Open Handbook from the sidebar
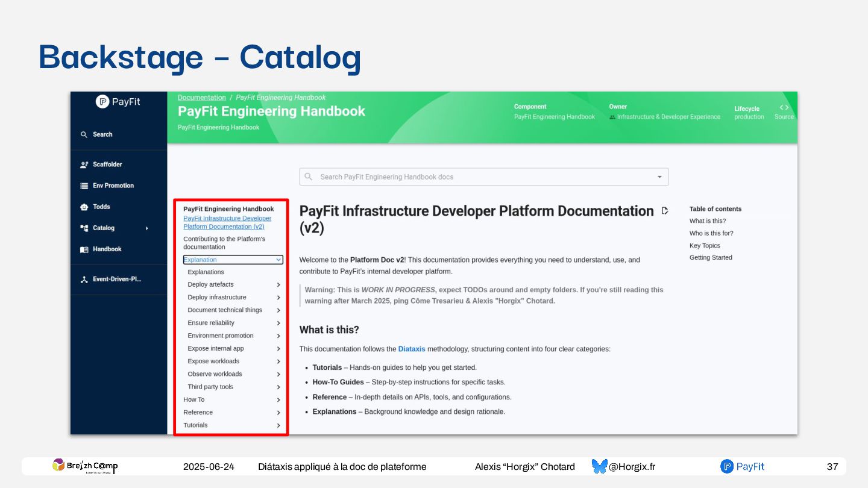Image resolution: width=868 pixels, height=488 pixels. point(107,249)
